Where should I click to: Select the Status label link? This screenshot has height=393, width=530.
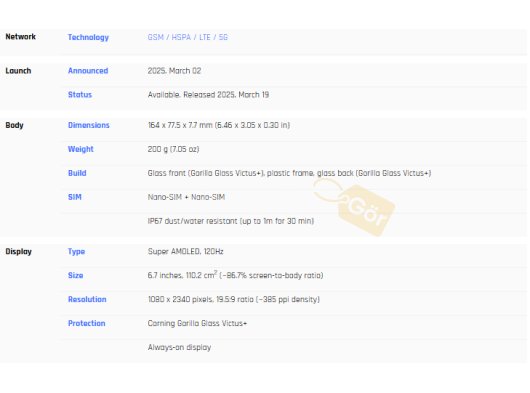(80, 95)
